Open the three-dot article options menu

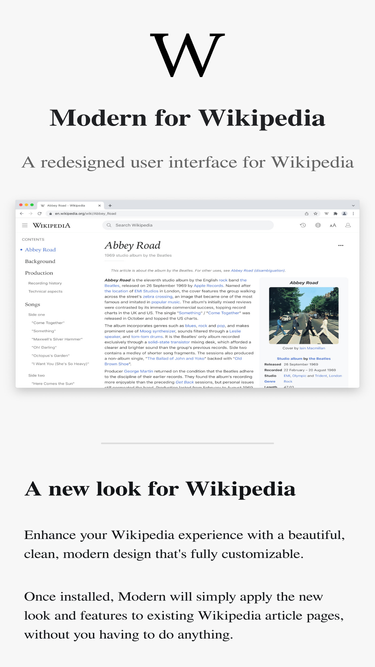[341, 245]
